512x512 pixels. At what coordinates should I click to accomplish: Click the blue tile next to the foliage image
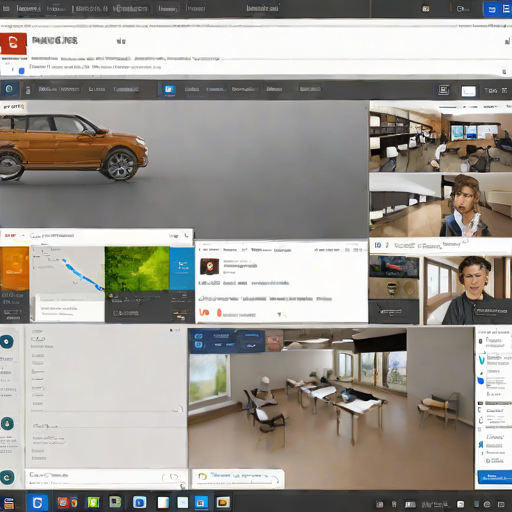[182, 268]
